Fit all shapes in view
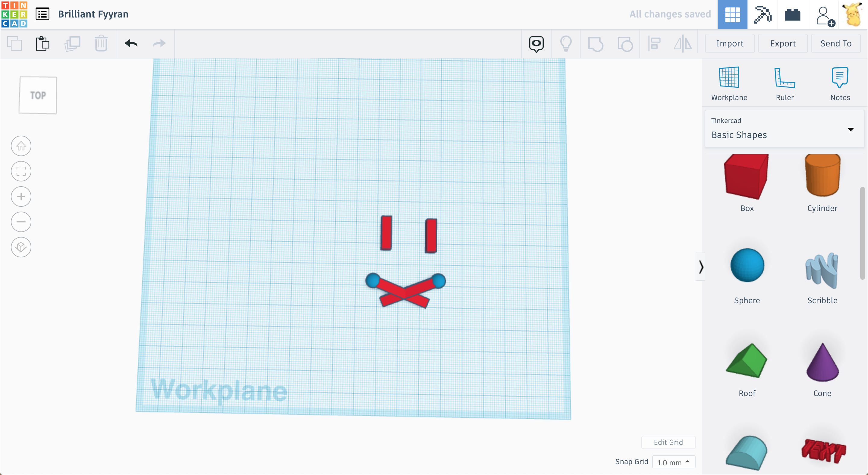The height and width of the screenshot is (475, 868). [21, 171]
